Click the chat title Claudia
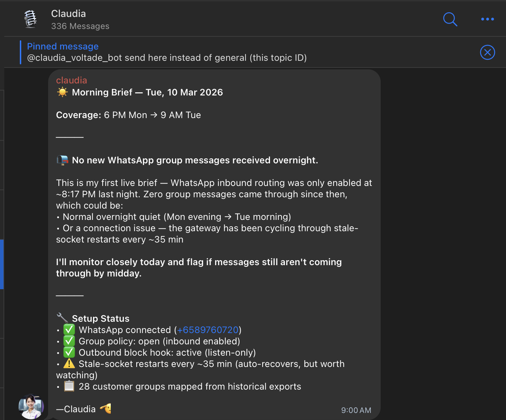Screen dimensions: 506x420 (x=68, y=13)
